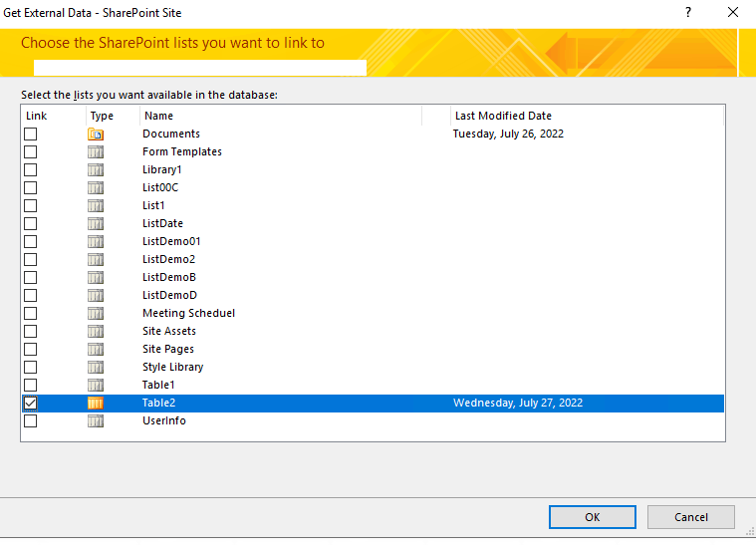The width and height of the screenshot is (756, 545).
Task: Check the Table1 link checkbox
Action: click(x=30, y=385)
